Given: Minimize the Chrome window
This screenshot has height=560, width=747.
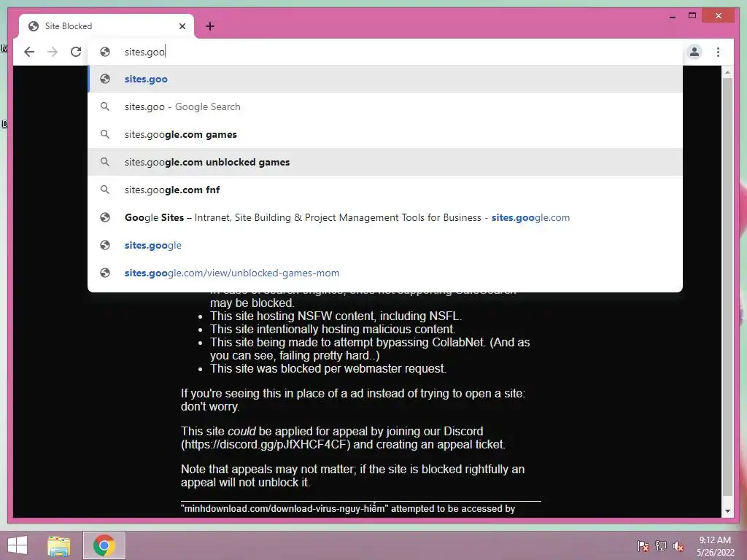Looking at the screenshot, I should [672, 16].
